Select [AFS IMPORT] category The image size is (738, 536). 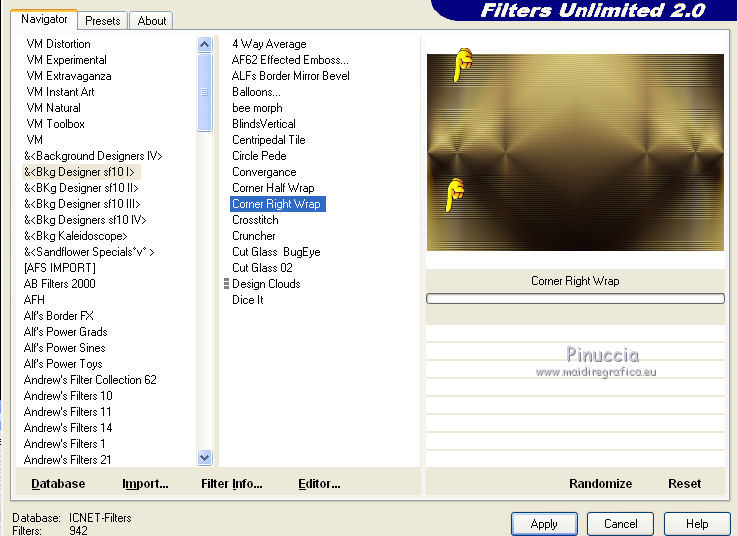tap(59, 268)
